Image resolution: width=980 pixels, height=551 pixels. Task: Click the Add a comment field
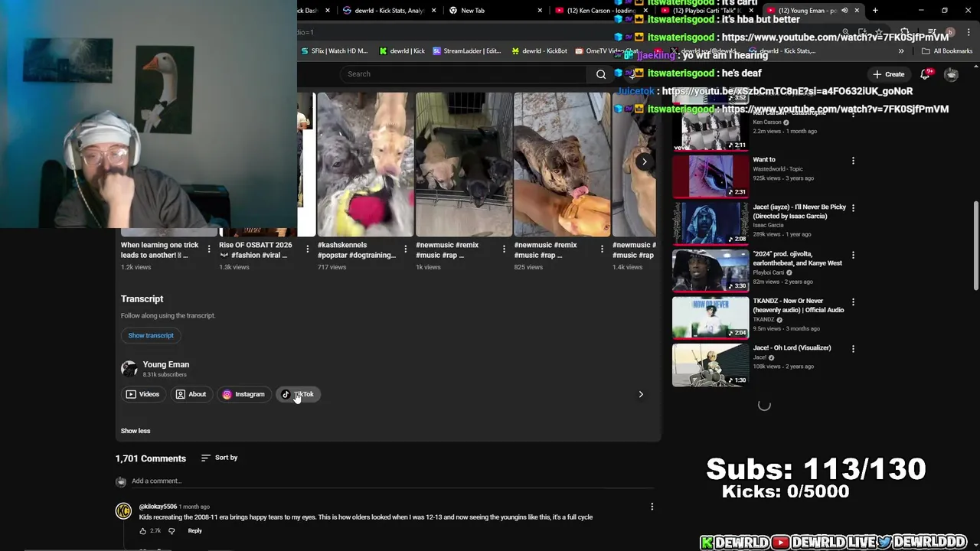393,481
